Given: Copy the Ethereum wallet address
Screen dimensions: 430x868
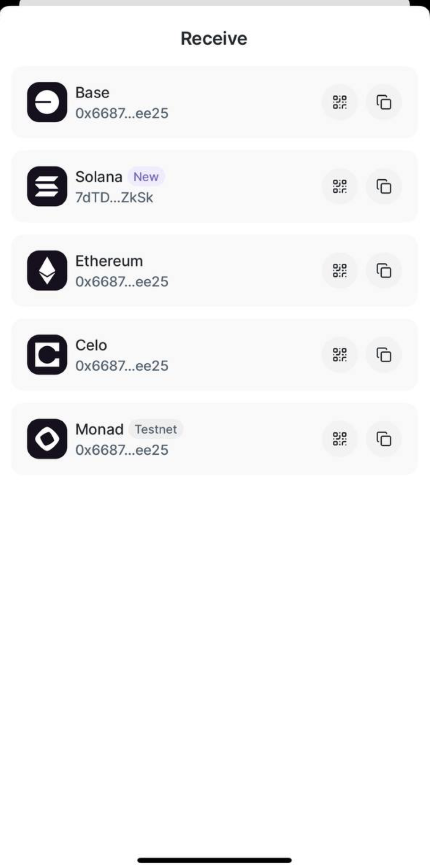Looking at the screenshot, I should pos(384,270).
